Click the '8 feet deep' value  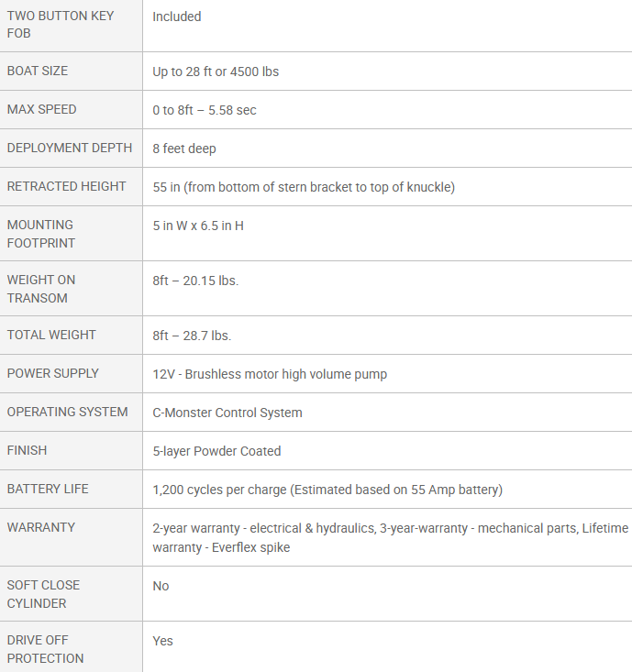[184, 149]
